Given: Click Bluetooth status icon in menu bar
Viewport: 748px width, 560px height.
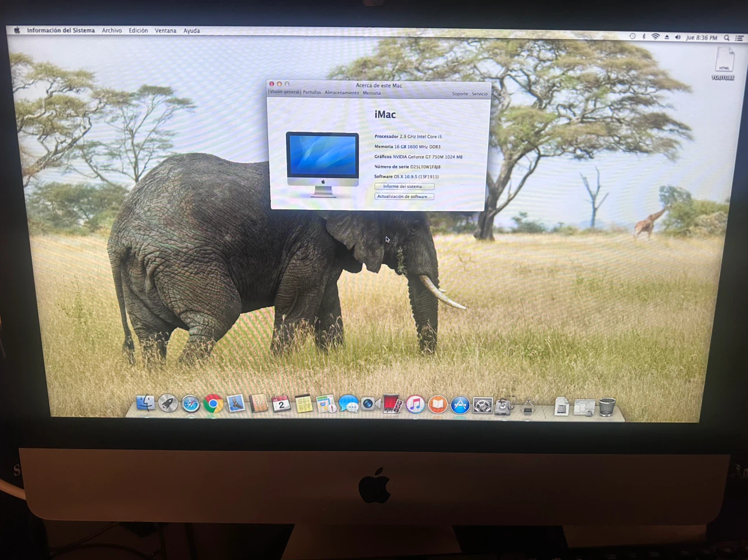Looking at the screenshot, I should (644, 36).
